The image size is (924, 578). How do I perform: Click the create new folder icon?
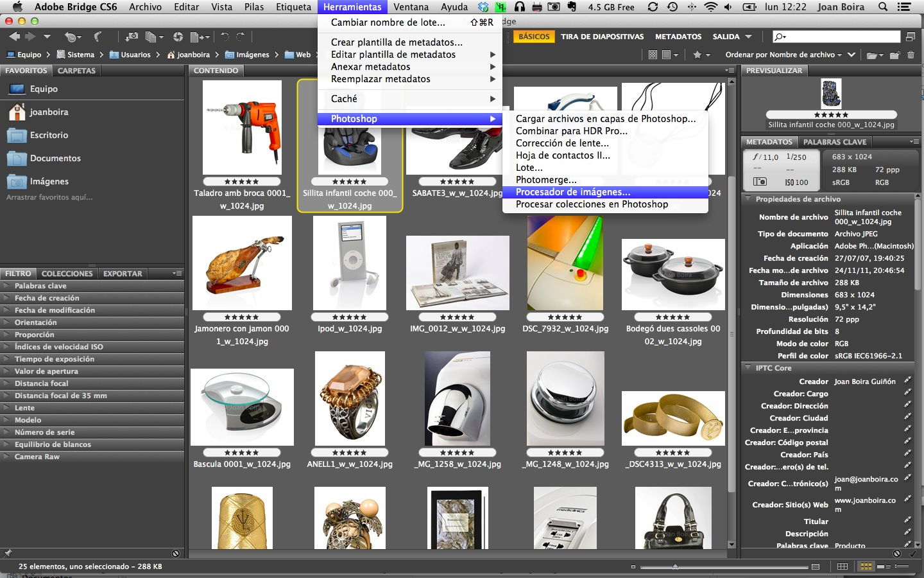click(x=894, y=55)
